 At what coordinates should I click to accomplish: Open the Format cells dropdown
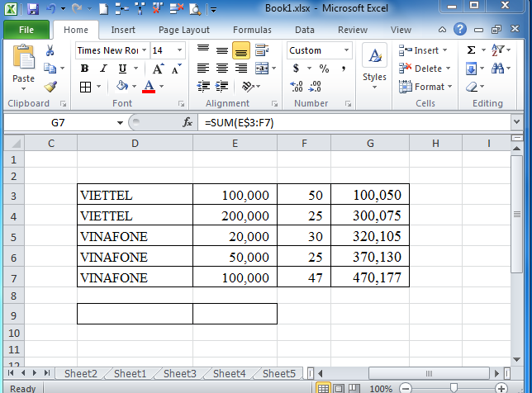point(450,87)
